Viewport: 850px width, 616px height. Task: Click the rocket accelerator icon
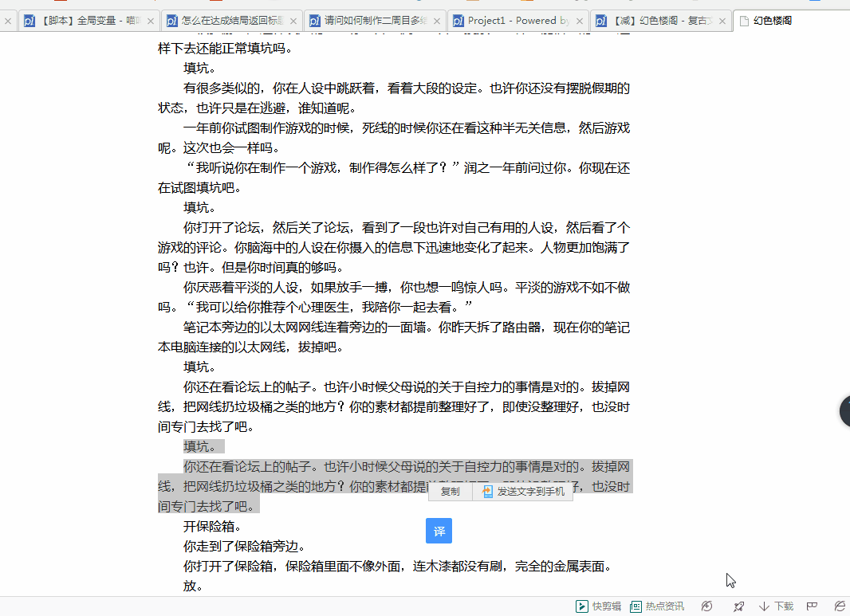(738, 606)
